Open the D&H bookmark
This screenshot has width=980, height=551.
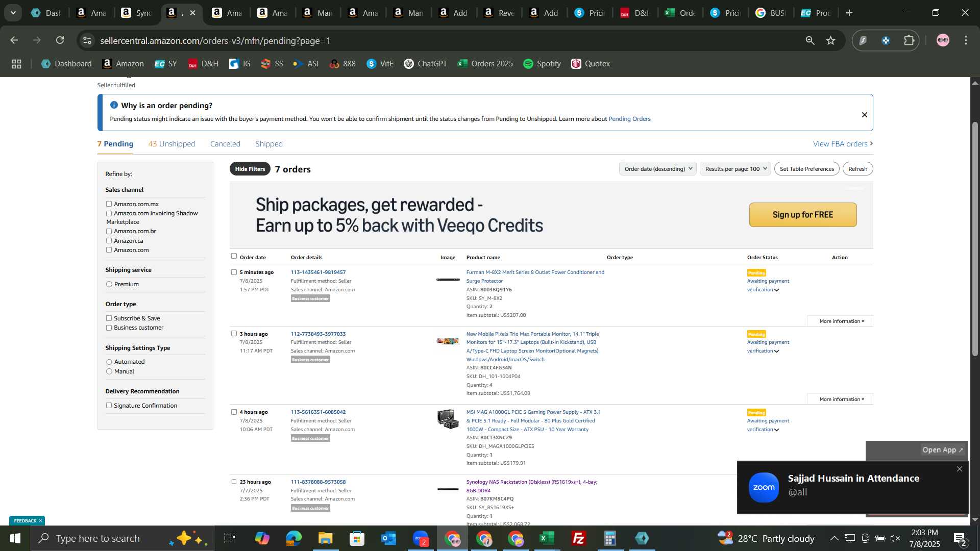pyautogui.click(x=204, y=64)
